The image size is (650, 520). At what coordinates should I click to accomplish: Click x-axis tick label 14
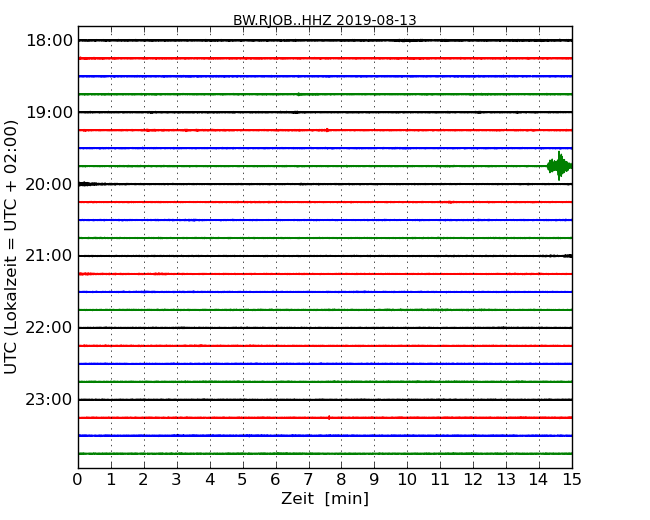coord(539,480)
